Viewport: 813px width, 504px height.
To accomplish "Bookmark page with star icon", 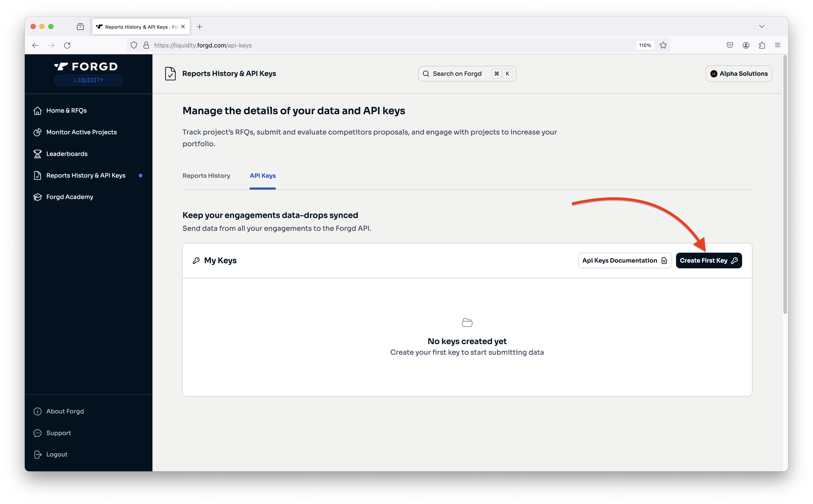I will pyautogui.click(x=663, y=45).
